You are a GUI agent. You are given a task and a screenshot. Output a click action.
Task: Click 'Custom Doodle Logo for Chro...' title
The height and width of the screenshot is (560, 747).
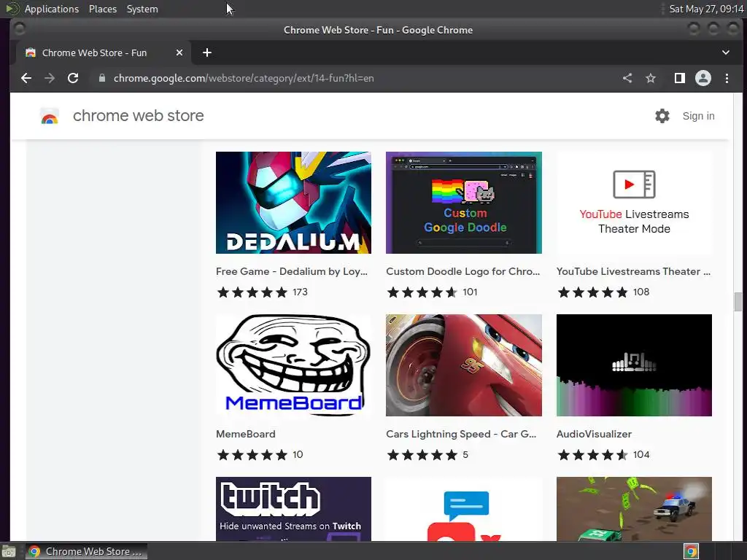[463, 271]
